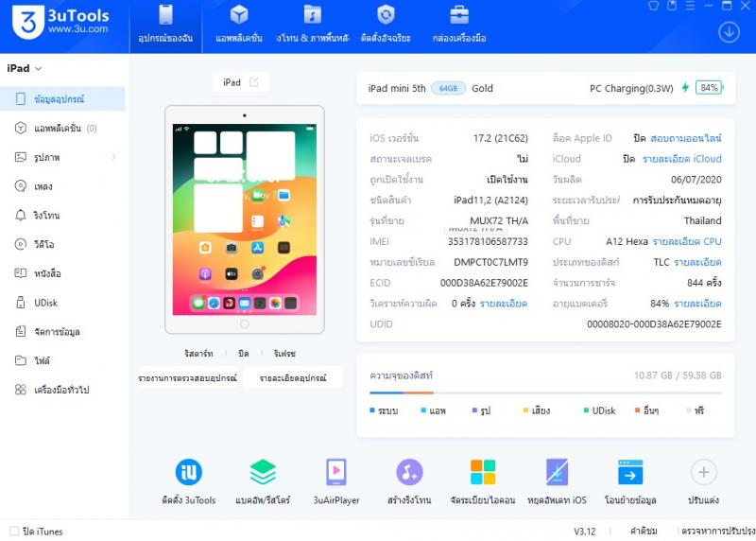Click the feedback link in the status bar

(x=644, y=531)
